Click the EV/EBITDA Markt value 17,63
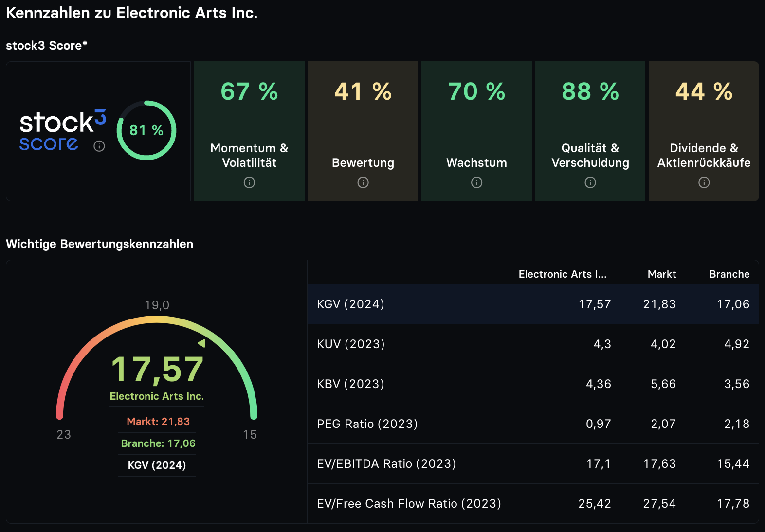The width and height of the screenshot is (765, 532). click(x=659, y=464)
